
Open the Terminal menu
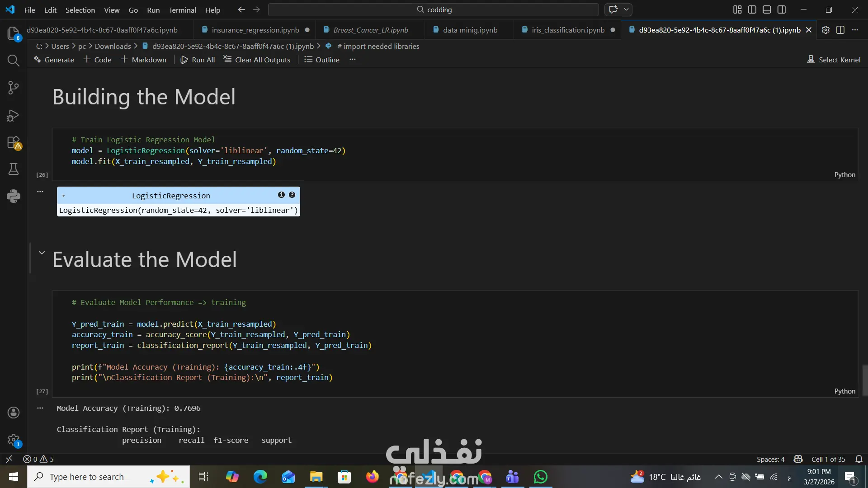(182, 10)
